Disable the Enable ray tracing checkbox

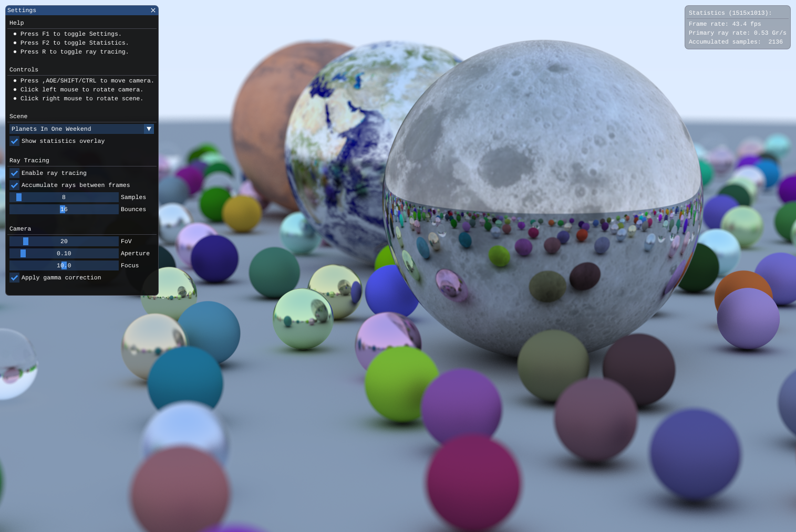14,173
